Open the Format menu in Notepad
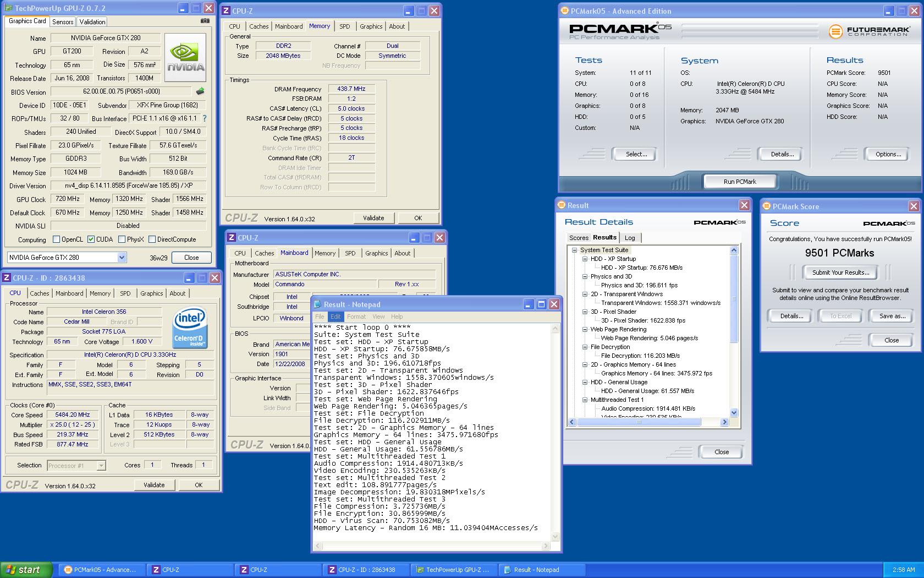Viewport: 924px width, 578px height. pos(356,317)
